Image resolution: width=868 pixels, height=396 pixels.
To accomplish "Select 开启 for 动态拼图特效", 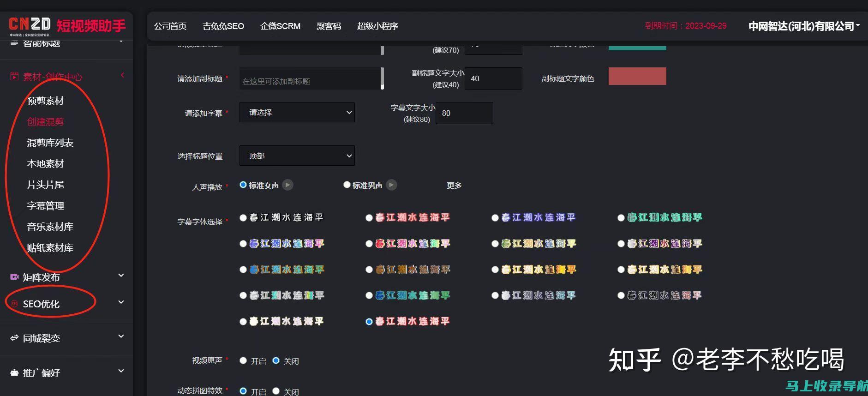I will point(243,391).
